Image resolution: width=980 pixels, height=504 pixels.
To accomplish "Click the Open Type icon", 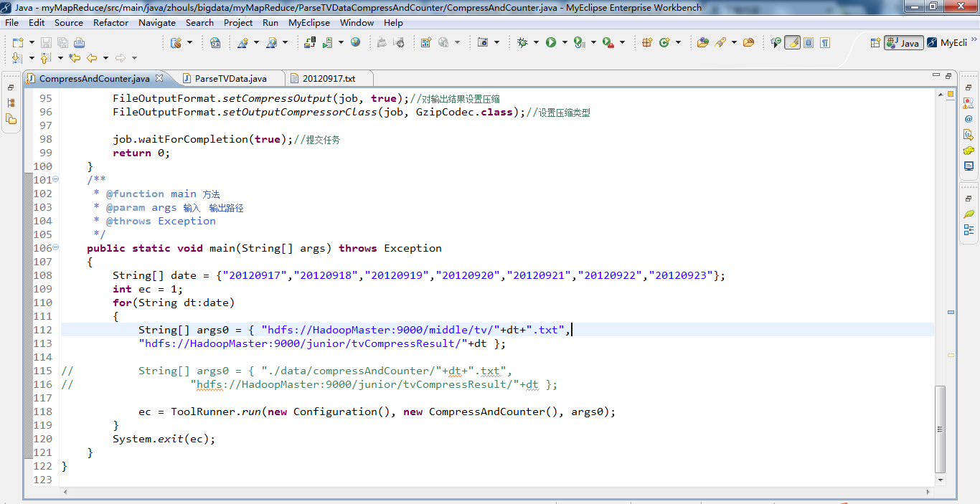I will tap(702, 43).
